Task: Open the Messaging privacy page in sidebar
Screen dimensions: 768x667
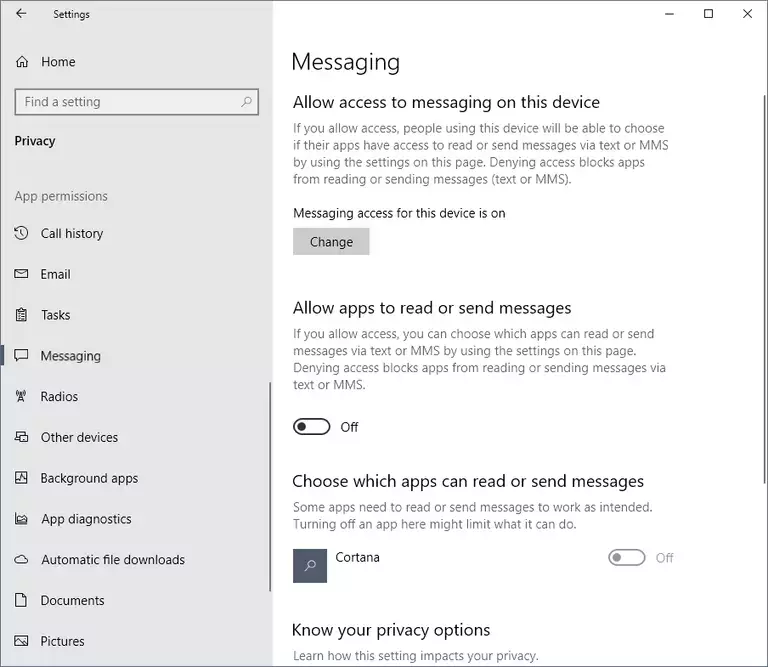Action: [x=70, y=356]
